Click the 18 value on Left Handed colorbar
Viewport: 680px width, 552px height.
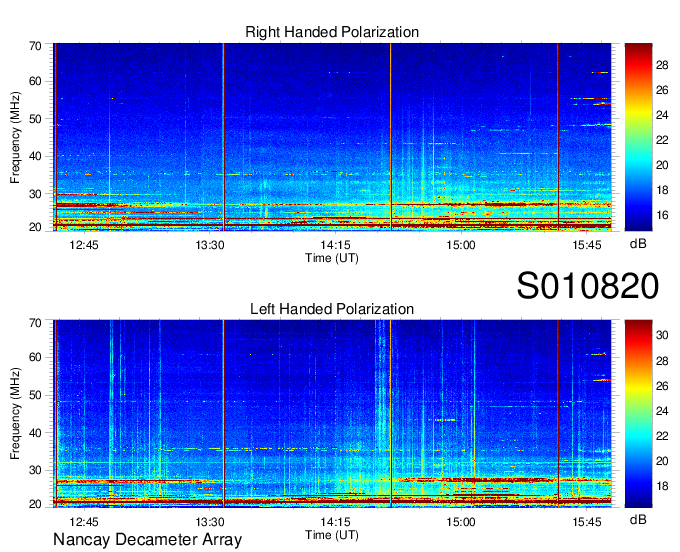(662, 486)
